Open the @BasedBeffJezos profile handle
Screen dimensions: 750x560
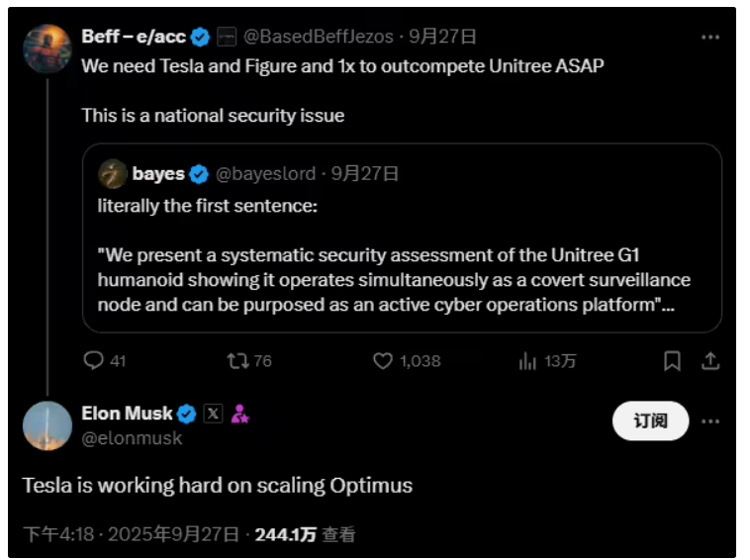click(320, 38)
